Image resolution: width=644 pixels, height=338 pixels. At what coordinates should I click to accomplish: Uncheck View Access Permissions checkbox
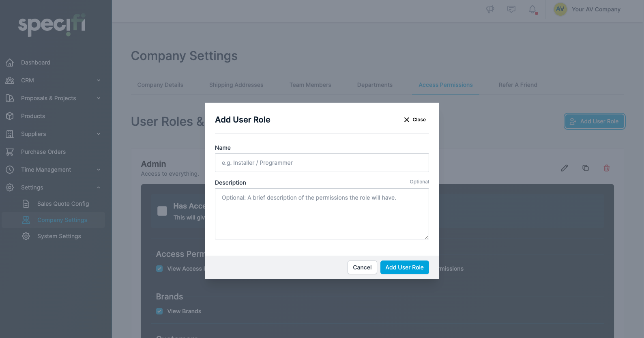(x=159, y=269)
